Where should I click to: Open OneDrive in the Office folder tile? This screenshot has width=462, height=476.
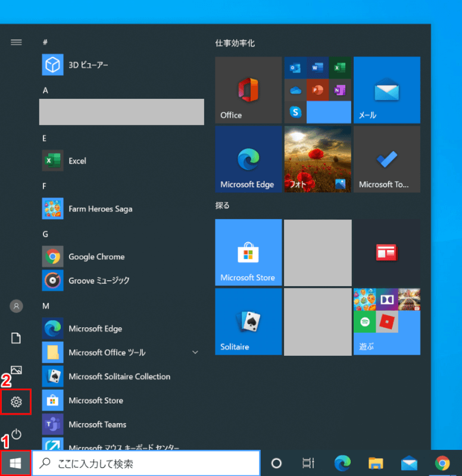point(295,90)
